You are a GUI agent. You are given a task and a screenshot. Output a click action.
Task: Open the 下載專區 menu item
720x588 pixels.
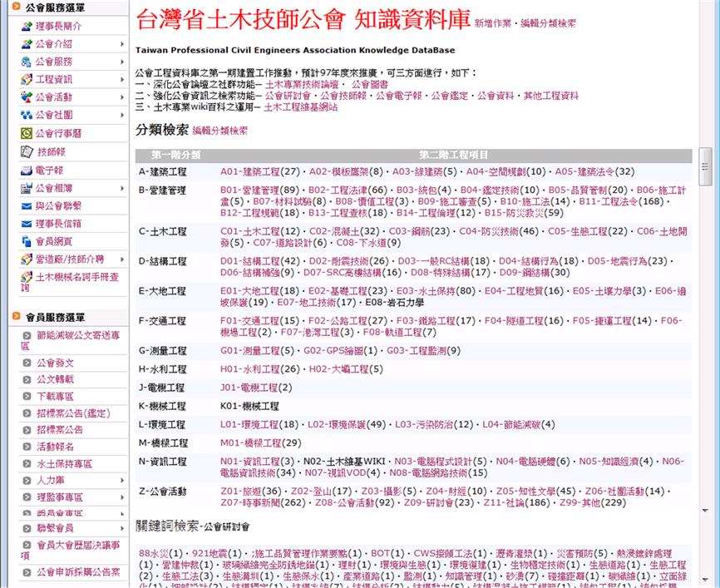(x=55, y=397)
